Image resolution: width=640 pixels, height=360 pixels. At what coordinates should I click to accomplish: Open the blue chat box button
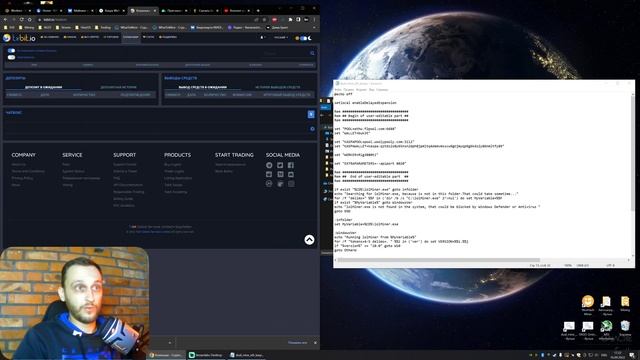click(x=311, y=114)
